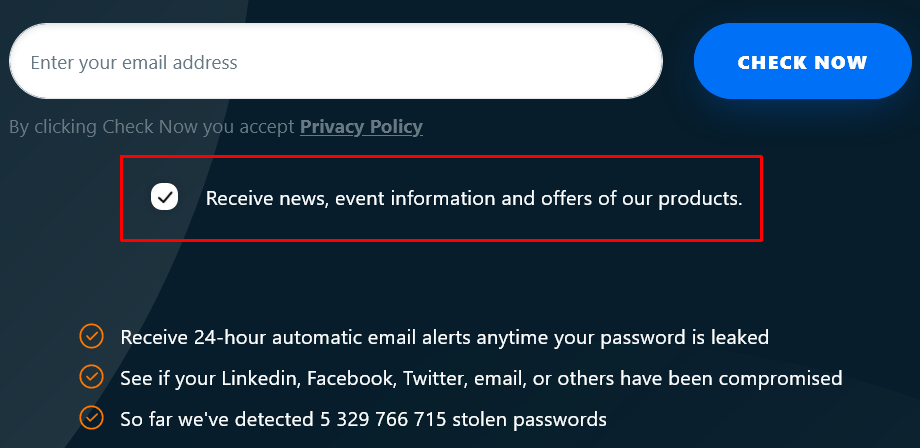920x448 pixels.
Task: Click the orange checkmark beside stolen passwords count
Action: (91, 417)
